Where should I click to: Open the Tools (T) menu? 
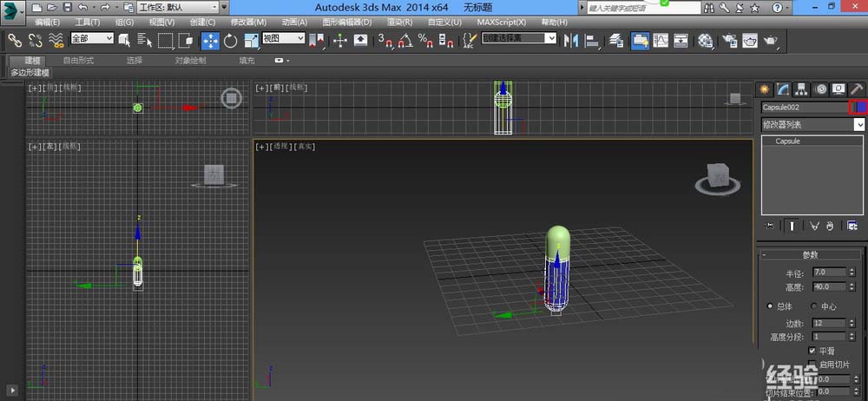[x=88, y=23]
